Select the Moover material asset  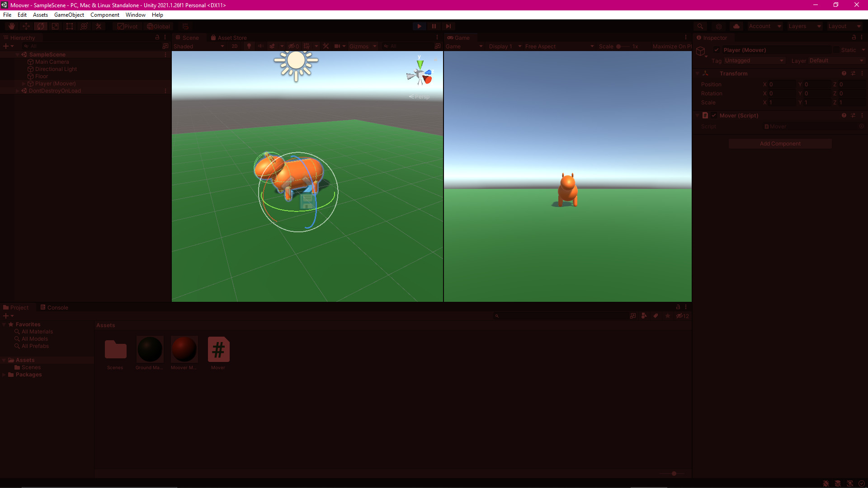[184, 353]
